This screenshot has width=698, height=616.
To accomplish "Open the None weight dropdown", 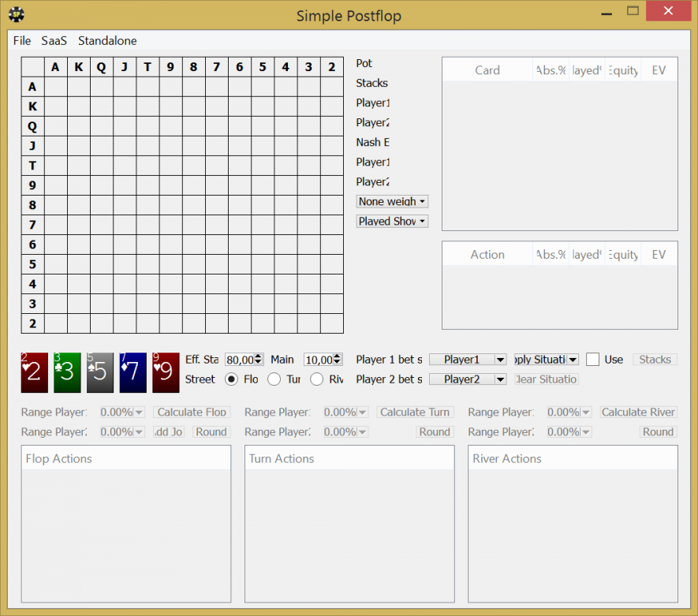I will tap(392, 201).
